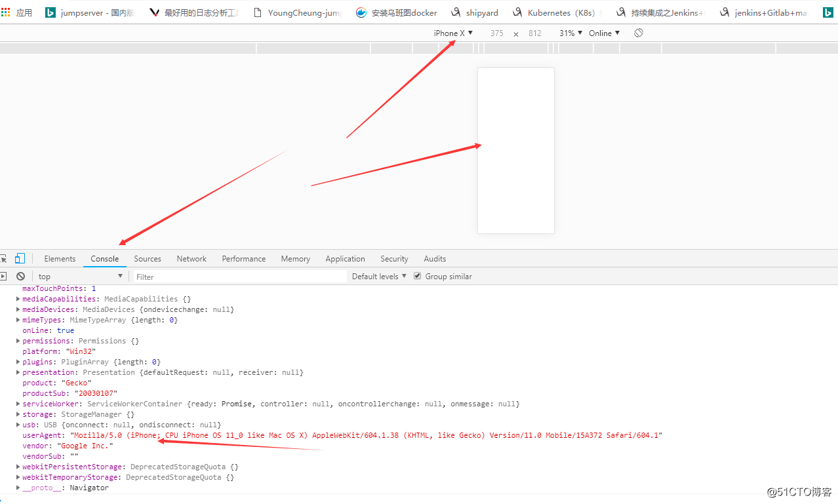This screenshot has height=504, width=838.
Task: Expand the presentation property
Action: [18, 372]
